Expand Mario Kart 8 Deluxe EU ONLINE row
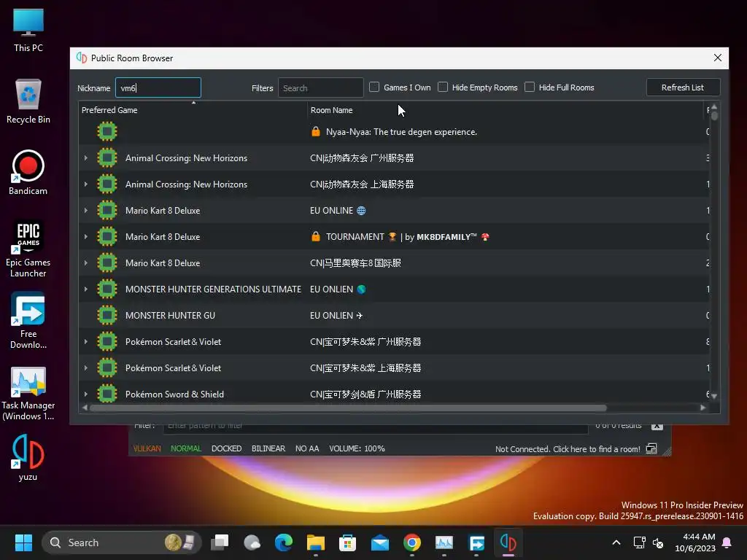The height and width of the screenshot is (560, 747). (x=86, y=210)
